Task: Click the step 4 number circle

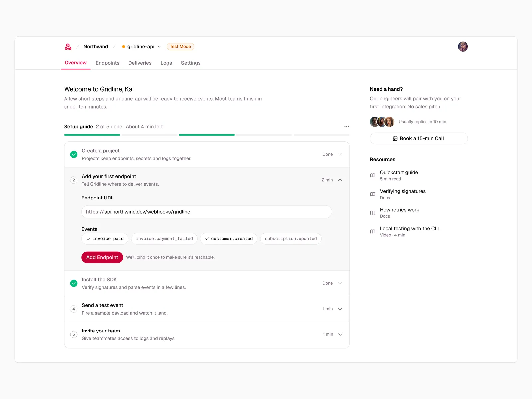Action: point(74,309)
